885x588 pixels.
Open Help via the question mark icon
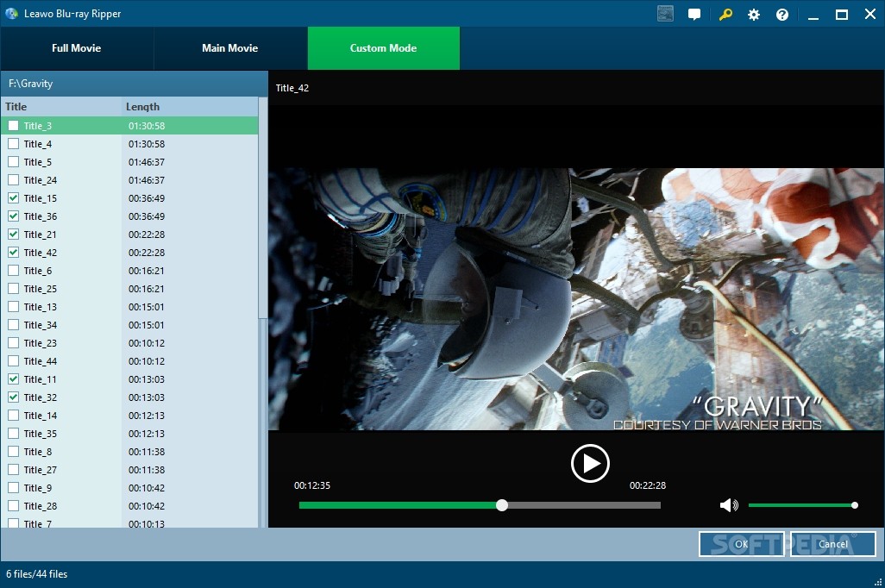[781, 14]
